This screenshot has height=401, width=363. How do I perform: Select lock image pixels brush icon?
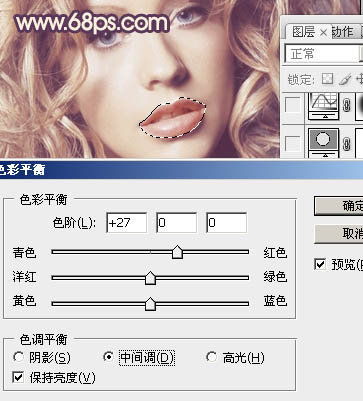coord(345,79)
